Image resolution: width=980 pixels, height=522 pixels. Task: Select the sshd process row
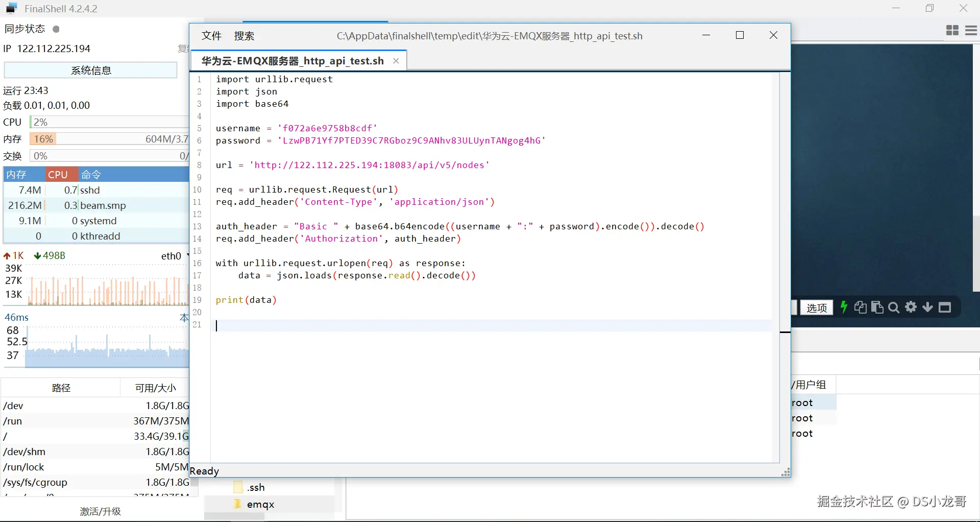(96, 190)
